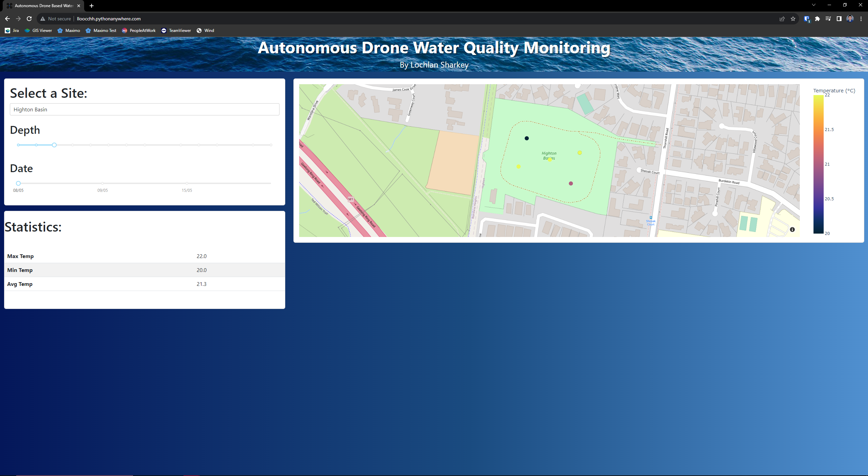Screen dimensions: 868x476
Task: Click the reload/refresh page icon
Action: coord(30,18)
